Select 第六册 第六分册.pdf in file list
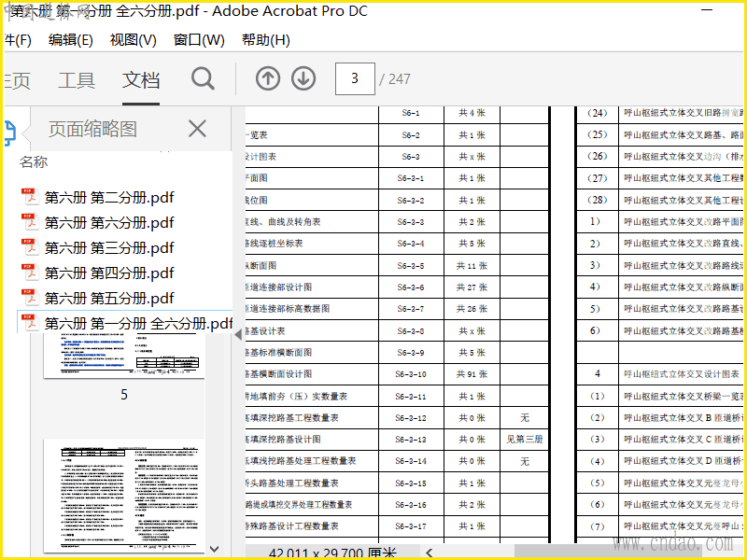This screenshot has width=747, height=560. pyautogui.click(x=108, y=222)
